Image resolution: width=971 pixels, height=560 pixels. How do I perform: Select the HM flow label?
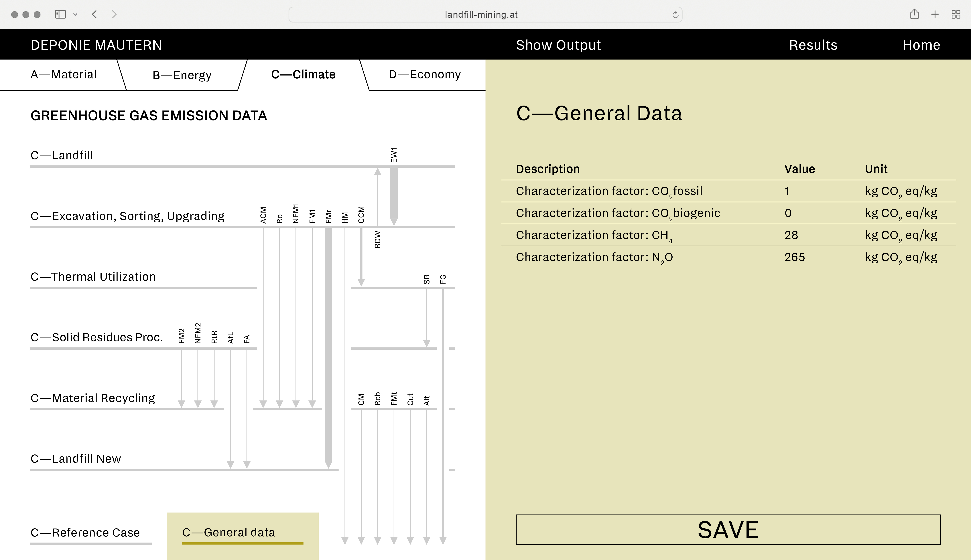coord(345,218)
